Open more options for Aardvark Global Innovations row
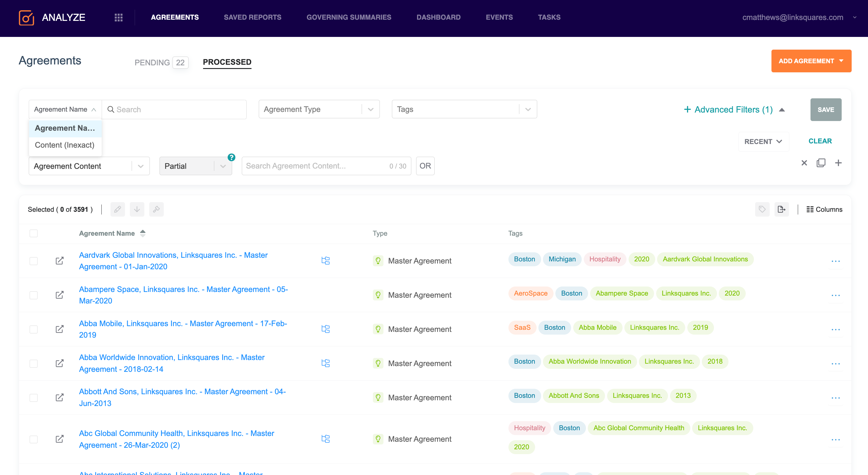 836,261
